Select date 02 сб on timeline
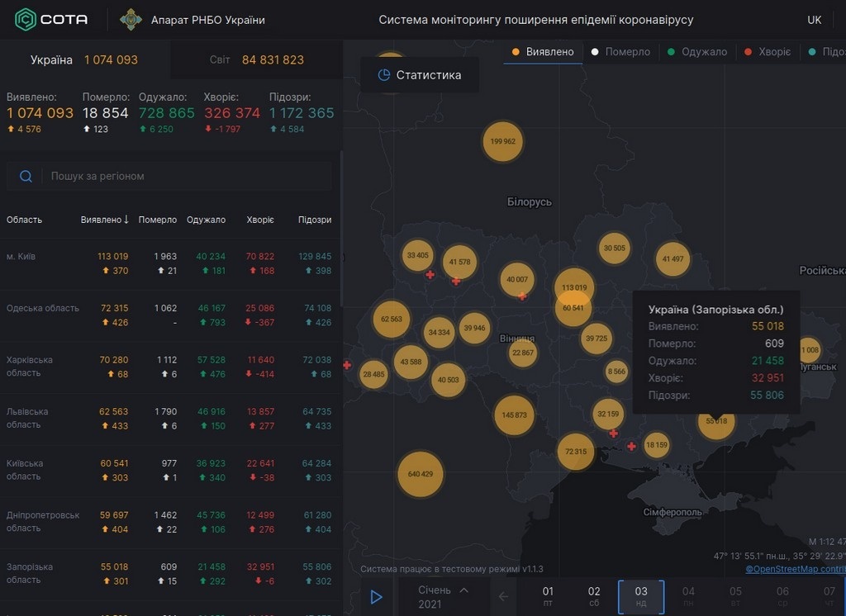The width and height of the screenshot is (846, 616). (594, 596)
